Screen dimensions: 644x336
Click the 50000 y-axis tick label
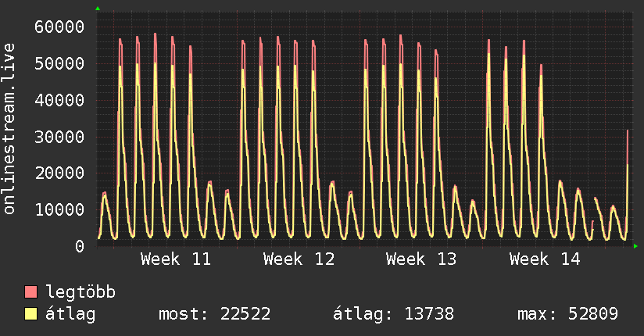click(59, 63)
